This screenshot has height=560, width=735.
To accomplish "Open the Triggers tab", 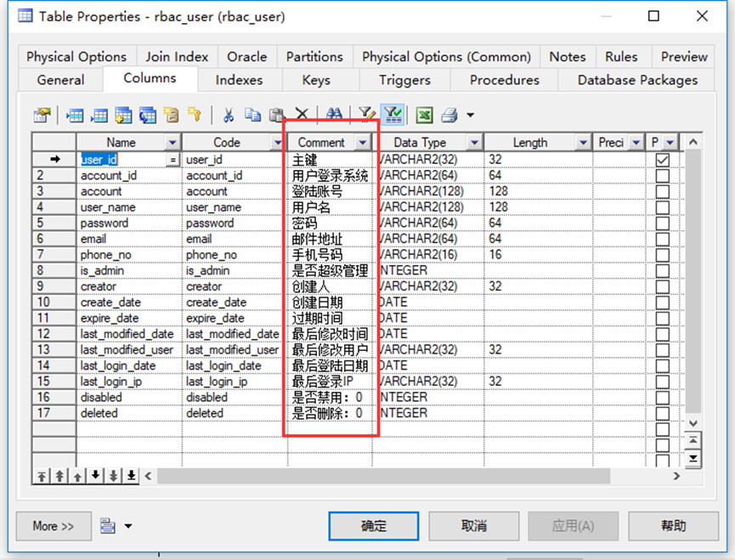I will 405,80.
